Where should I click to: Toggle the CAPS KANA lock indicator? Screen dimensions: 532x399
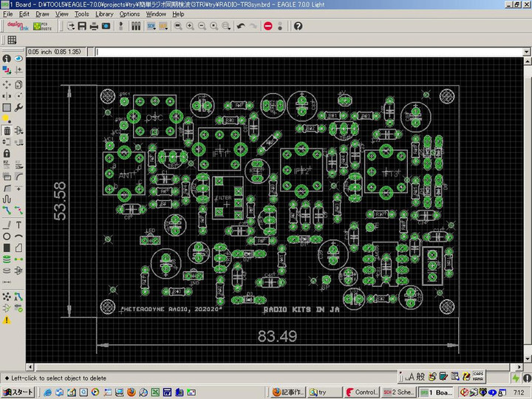click(478, 377)
